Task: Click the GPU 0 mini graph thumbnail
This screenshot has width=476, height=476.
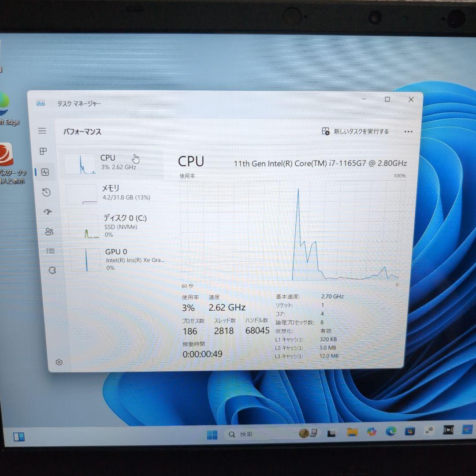Action: point(86,260)
